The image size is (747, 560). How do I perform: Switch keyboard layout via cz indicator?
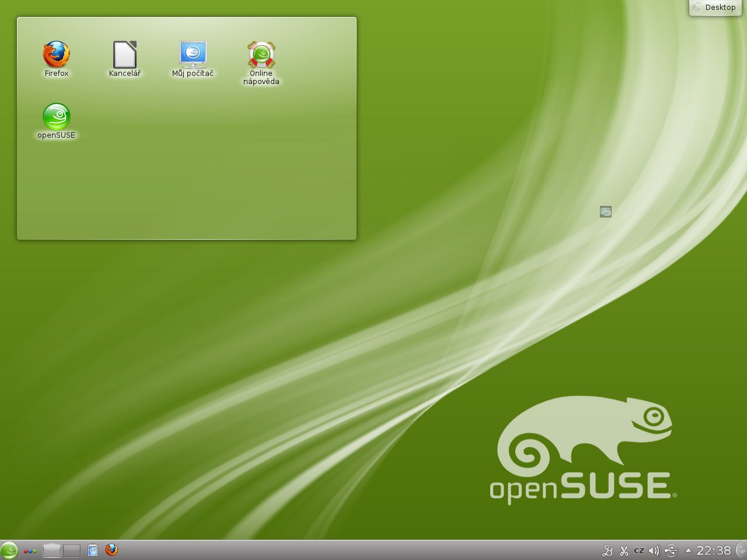pos(639,551)
